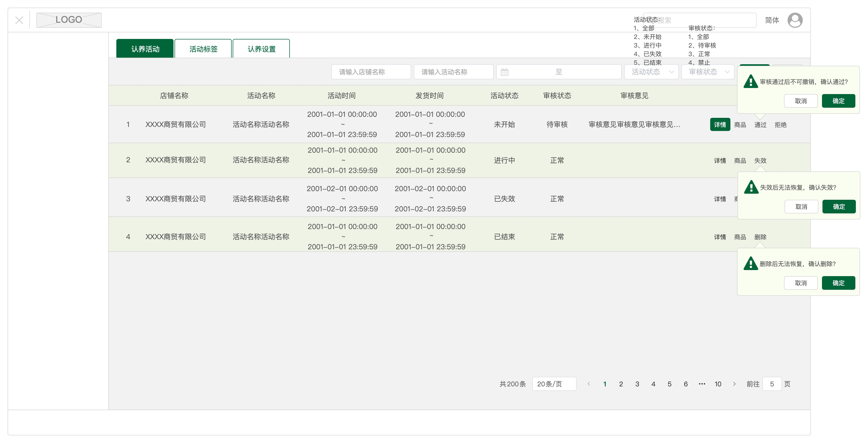Open the user avatar icon
The image size is (868, 443).
tap(795, 20)
